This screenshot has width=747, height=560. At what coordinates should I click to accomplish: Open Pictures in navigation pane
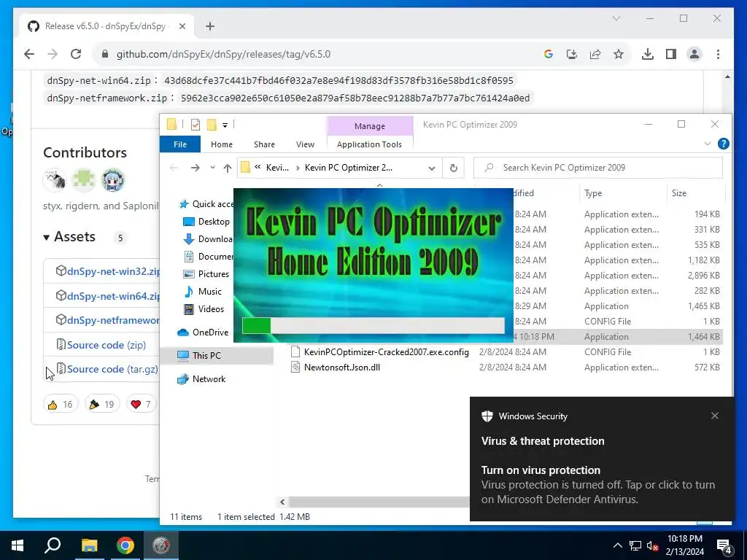point(213,274)
